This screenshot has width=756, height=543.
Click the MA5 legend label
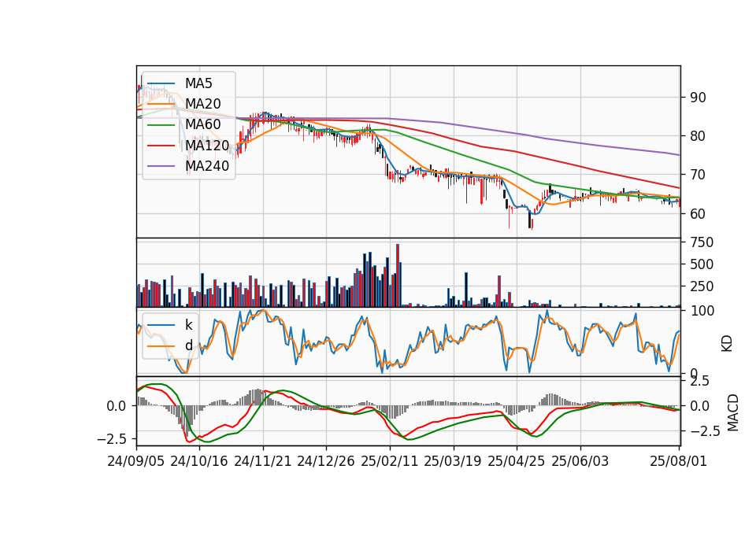(198, 83)
